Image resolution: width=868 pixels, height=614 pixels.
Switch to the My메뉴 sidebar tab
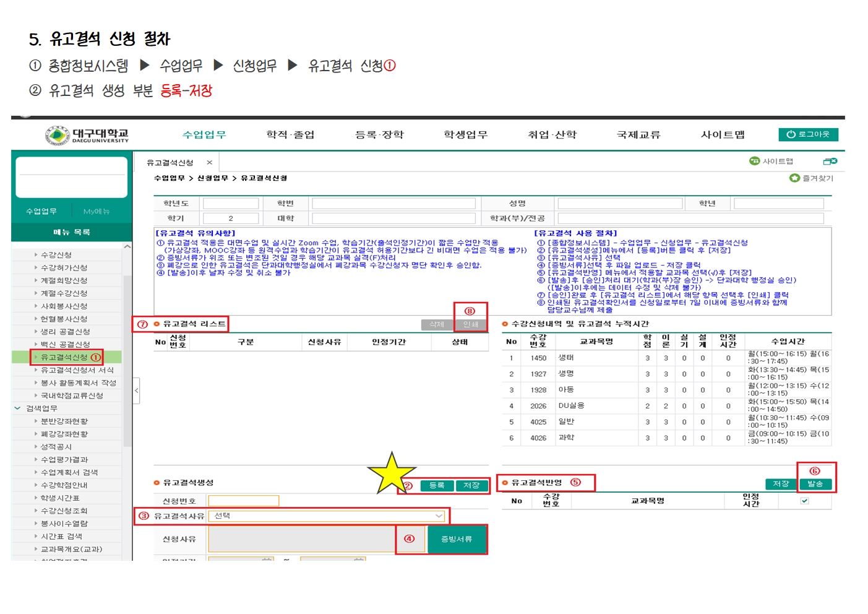[97, 212]
